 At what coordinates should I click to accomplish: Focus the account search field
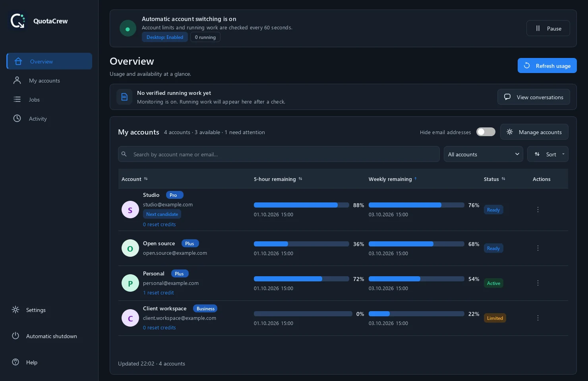[x=279, y=154]
